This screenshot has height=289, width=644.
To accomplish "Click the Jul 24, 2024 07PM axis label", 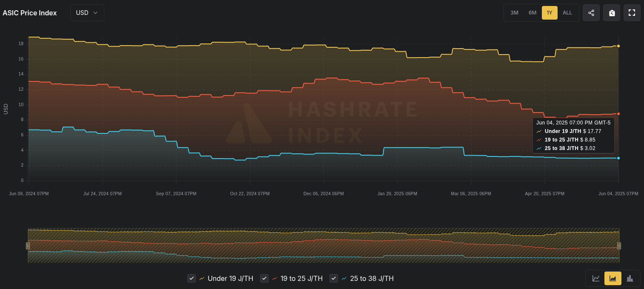I will point(103,194).
